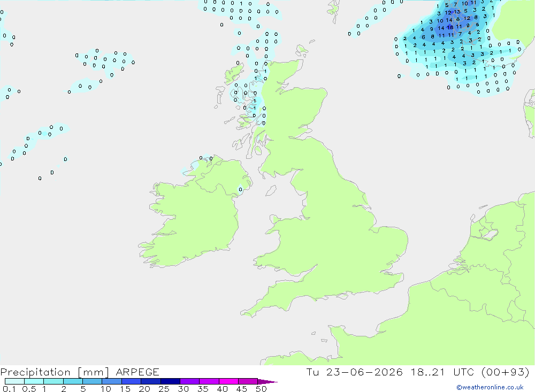This screenshot has width=535, height=392.
Task: Pick the 5 to 10 mm legend color
Action: [x=92, y=381]
